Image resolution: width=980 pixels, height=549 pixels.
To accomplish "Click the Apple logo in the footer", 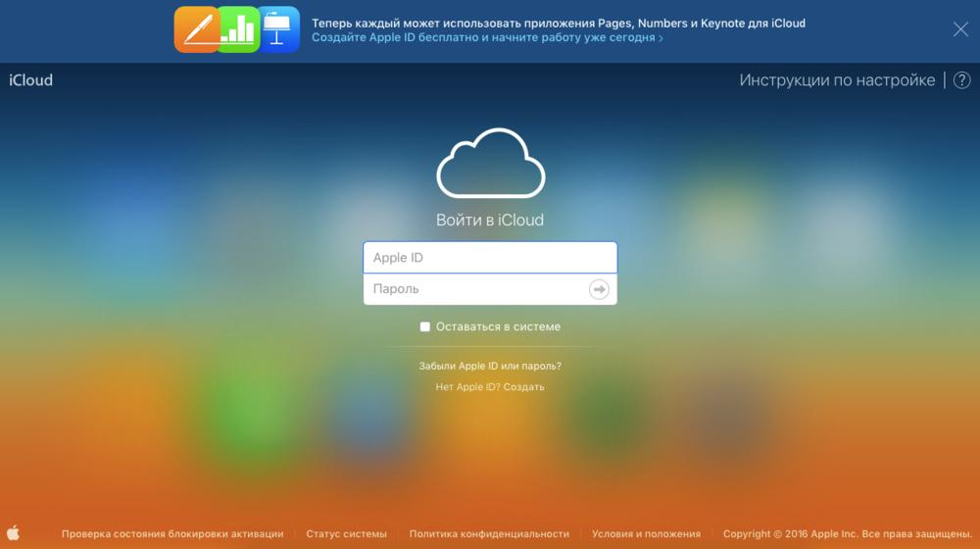I will point(13,532).
